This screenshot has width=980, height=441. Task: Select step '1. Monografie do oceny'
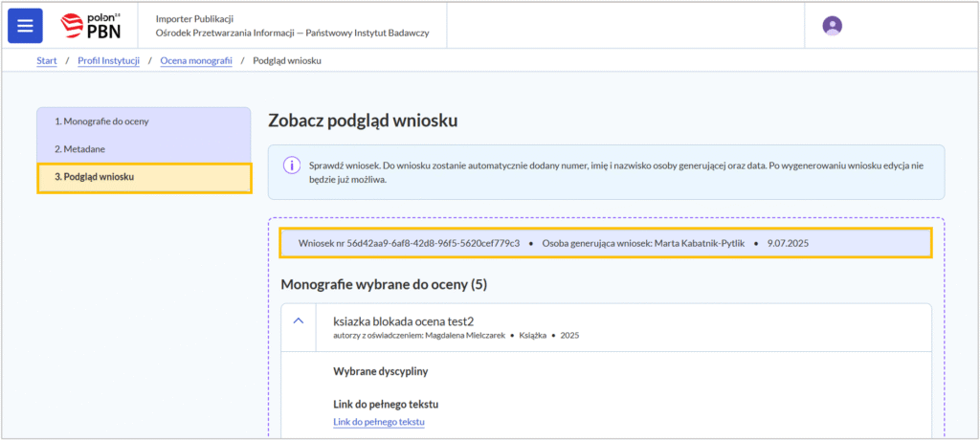(x=101, y=121)
